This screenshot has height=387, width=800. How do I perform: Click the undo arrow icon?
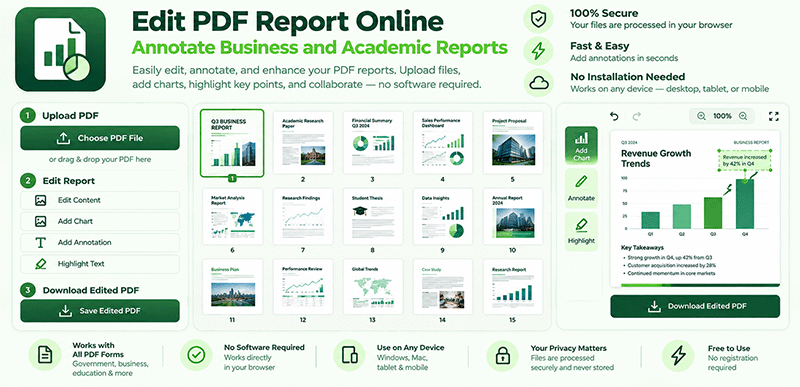click(614, 116)
